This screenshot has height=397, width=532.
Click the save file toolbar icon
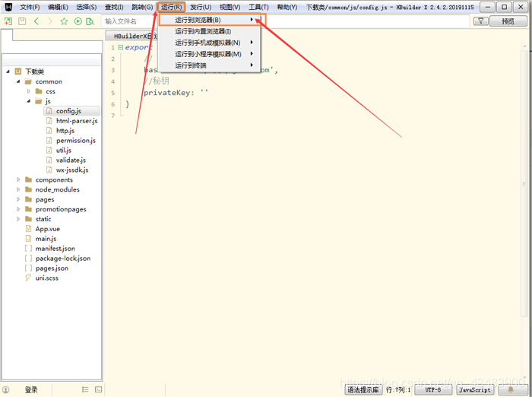click(22, 21)
